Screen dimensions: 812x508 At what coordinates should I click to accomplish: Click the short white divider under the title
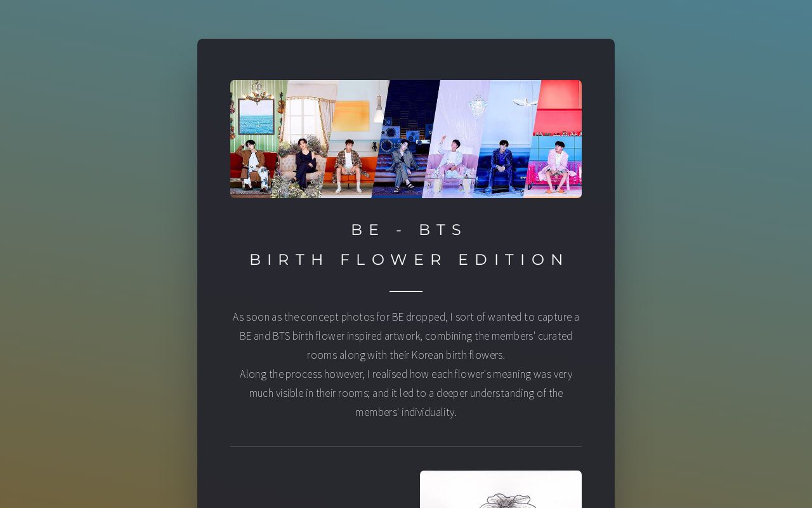coord(406,291)
